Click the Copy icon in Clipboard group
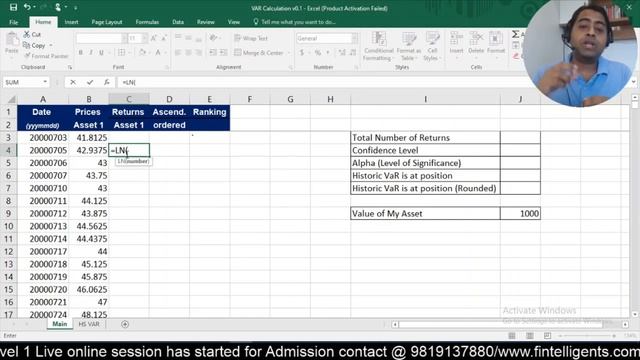Screen dimensions: 640x360 pyautogui.click(x=27, y=45)
